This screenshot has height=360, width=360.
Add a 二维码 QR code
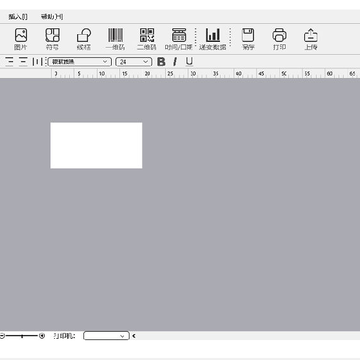147,39
